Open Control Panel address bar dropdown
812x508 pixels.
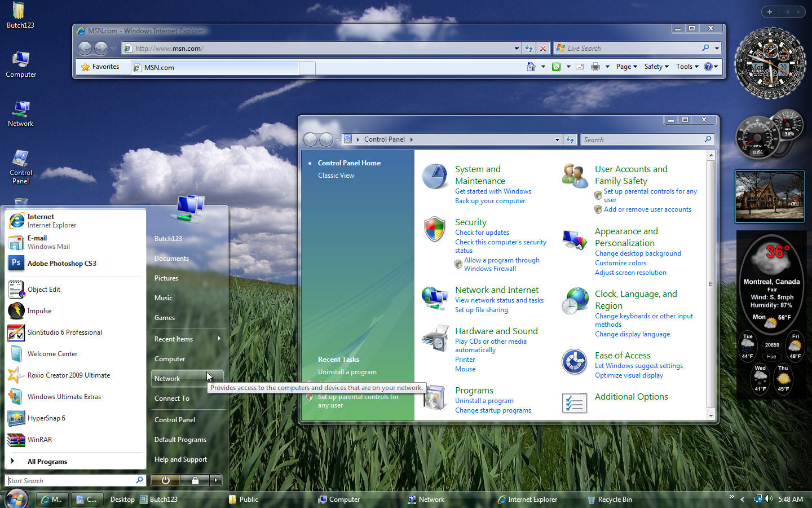pos(557,139)
